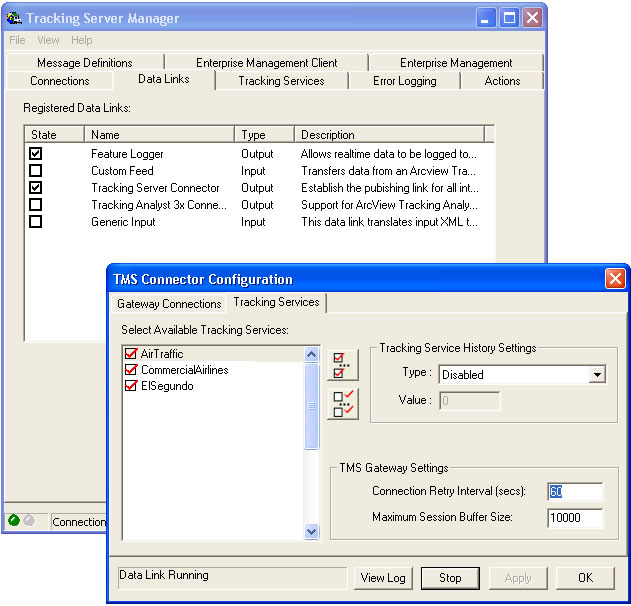631x606 pixels.
Task: Toggle the Feature Logger state checkbox
Action: 35,153
